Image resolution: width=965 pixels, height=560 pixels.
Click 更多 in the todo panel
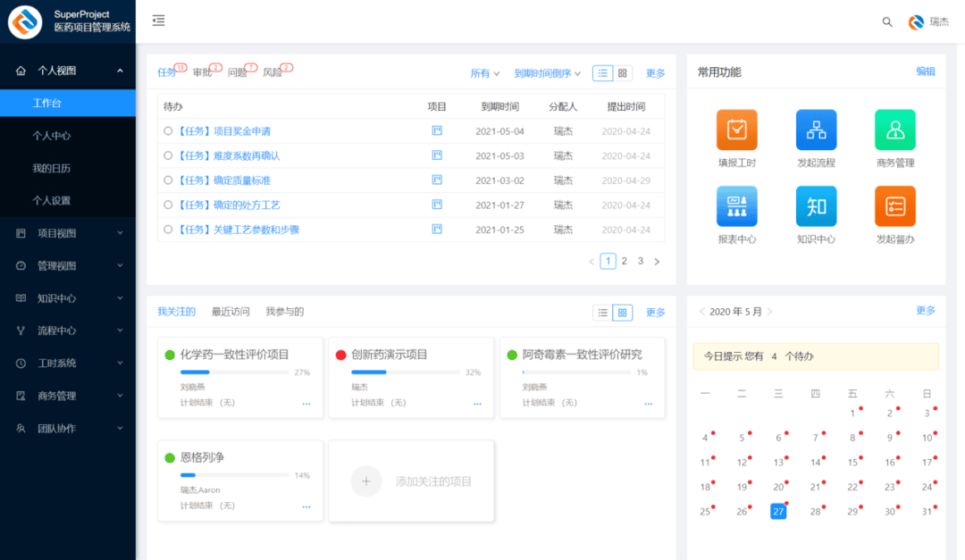656,73
